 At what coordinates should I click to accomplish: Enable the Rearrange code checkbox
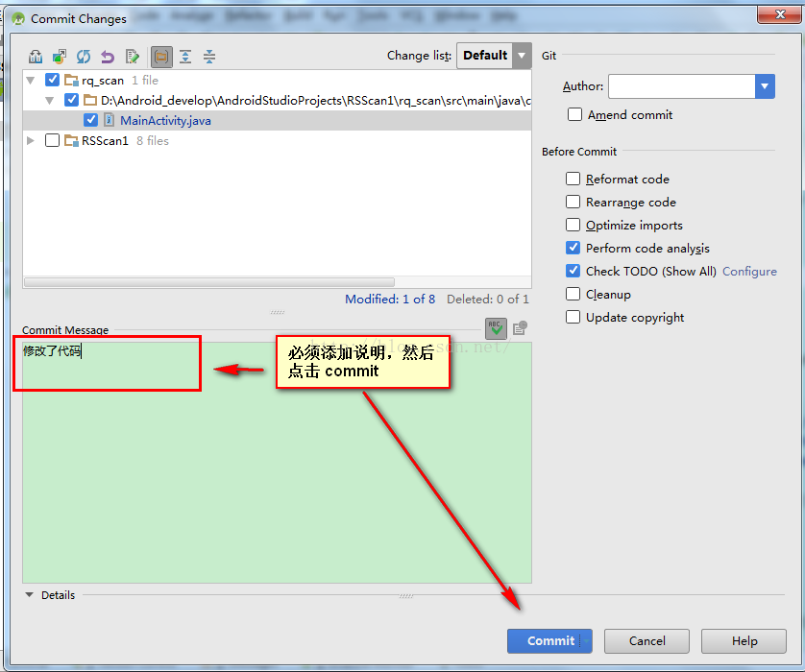tap(573, 202)
